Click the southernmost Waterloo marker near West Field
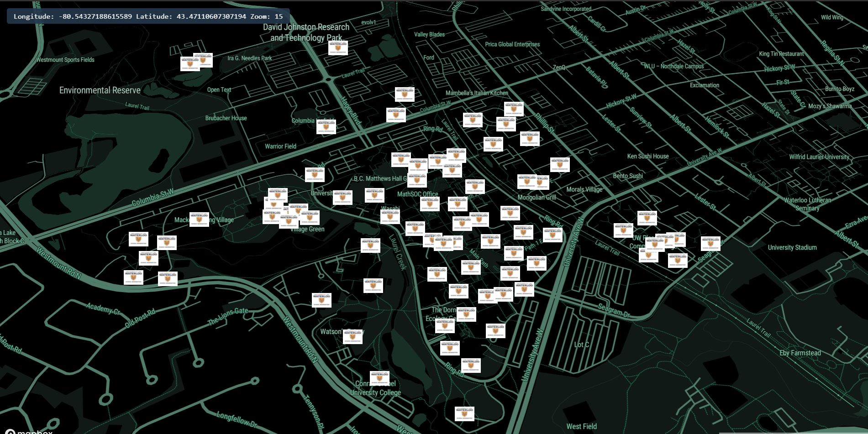The image size is (868, 434). point(464,413)
